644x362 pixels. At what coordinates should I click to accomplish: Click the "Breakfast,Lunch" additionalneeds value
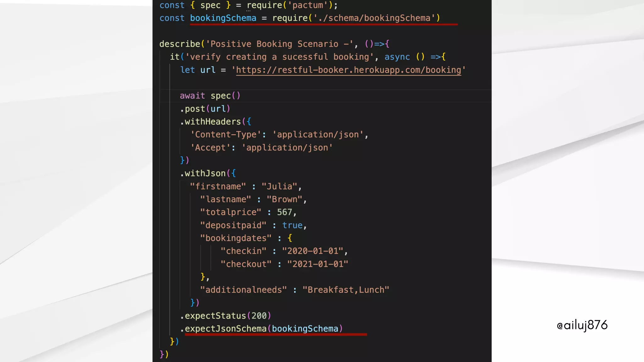click(x=346, y=290)
